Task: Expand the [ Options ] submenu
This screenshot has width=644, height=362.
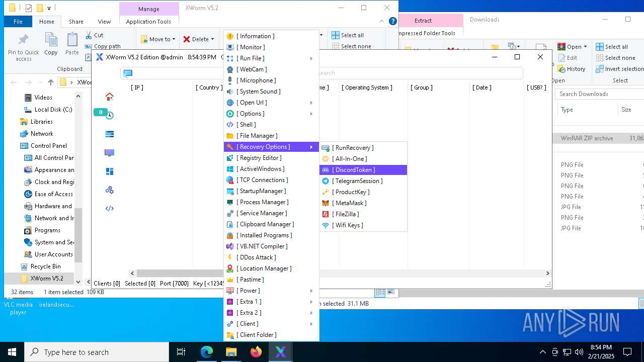Action: [x=271, y=114]
